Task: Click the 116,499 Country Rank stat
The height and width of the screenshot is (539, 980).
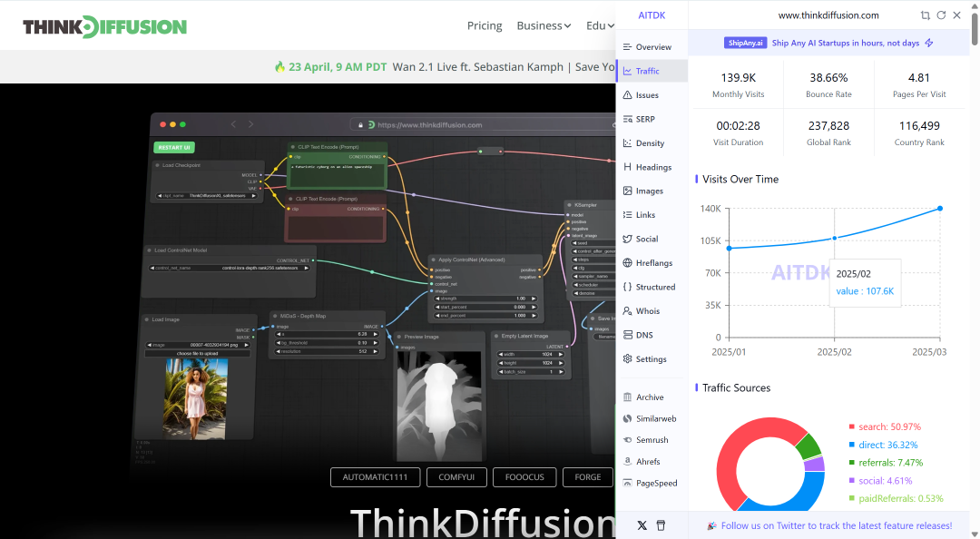Action: pyautogui.click(x=918, y=133)
